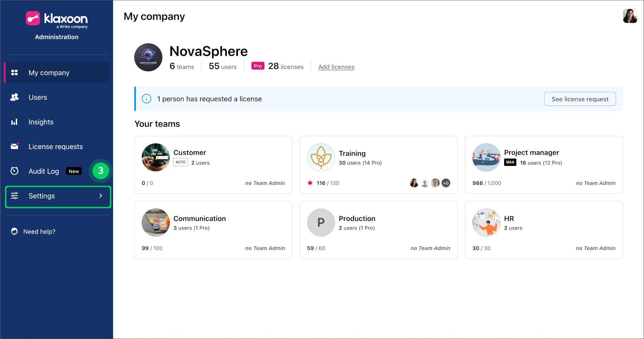Follow the Add licenses link

coord(336,67)
